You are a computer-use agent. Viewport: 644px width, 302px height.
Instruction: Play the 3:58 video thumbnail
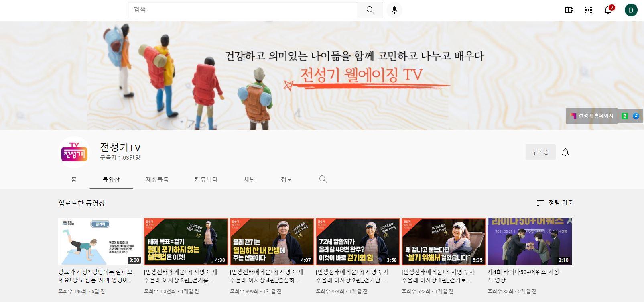click(358, 242)
